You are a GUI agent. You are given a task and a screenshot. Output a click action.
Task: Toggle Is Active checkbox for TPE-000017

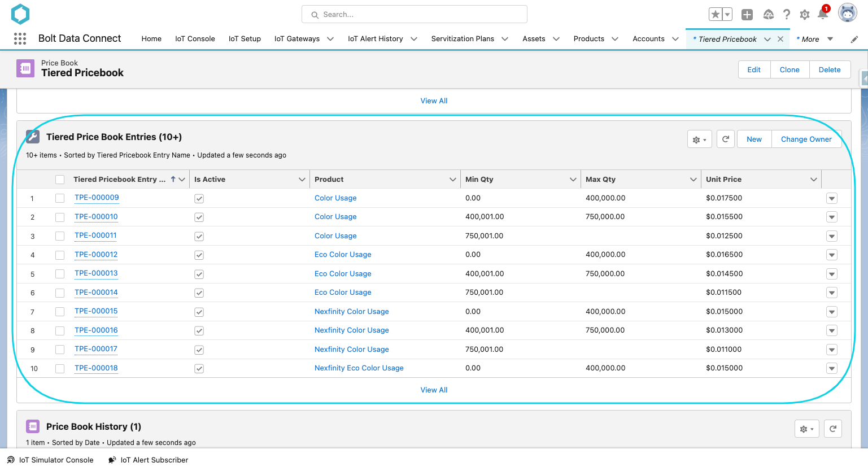[199, 350]
